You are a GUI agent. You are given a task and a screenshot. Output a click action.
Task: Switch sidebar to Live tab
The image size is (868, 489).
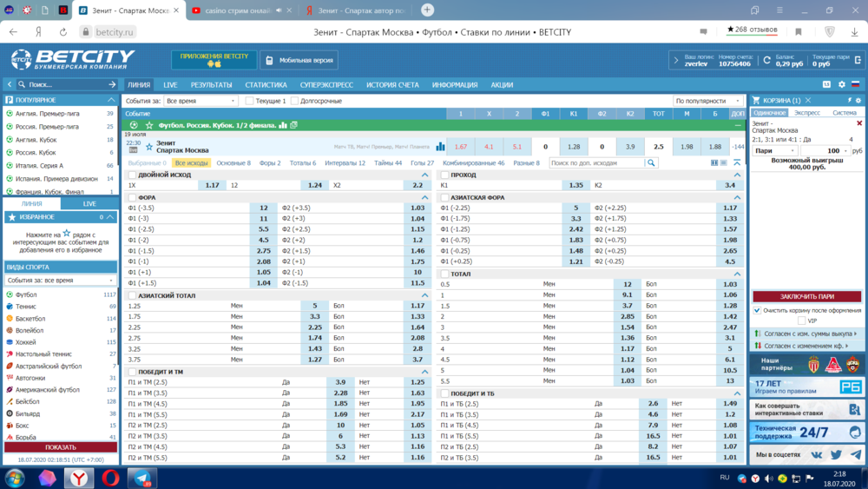[x=89, y=204]
